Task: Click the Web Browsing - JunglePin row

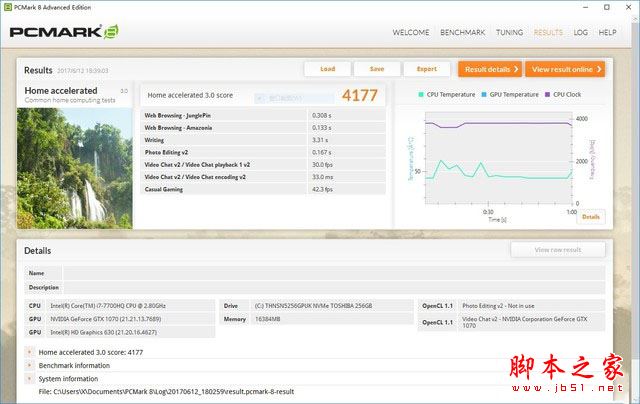Action: pos(263,115)
